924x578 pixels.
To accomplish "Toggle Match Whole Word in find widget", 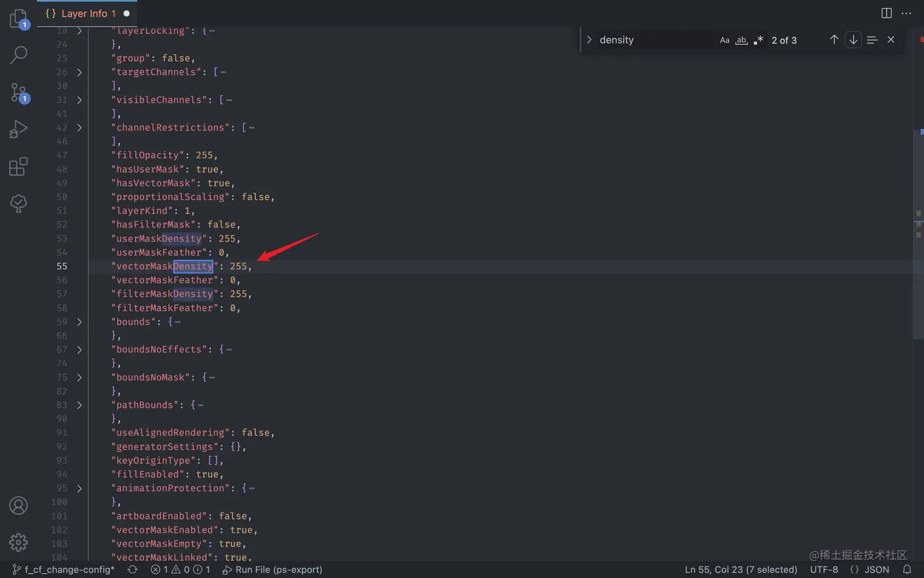I will [741, 40].
